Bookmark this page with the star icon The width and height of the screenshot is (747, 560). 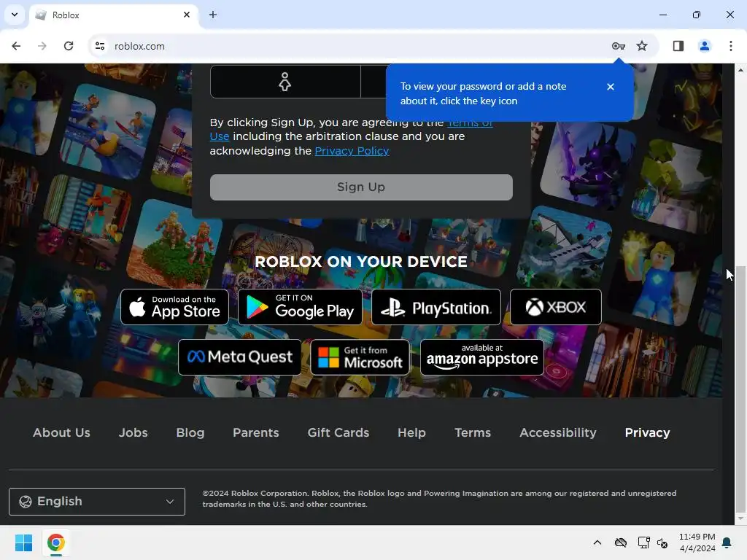coord(642,46)
